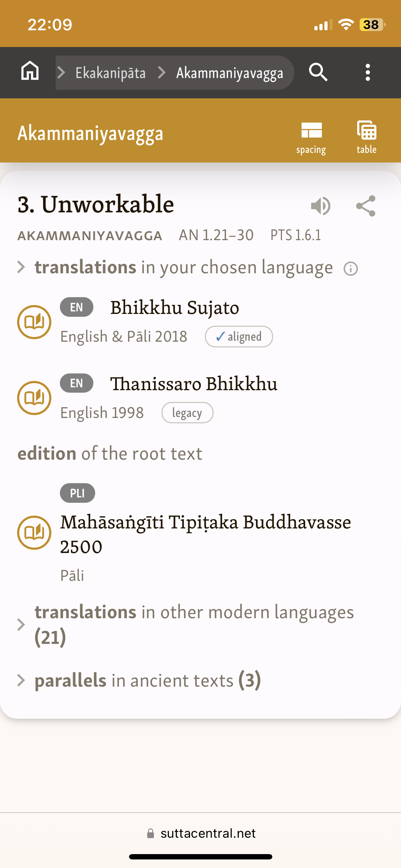401x868 pixels.
Task: Open the three-dot overflow menu
Action: click(367, 72)
